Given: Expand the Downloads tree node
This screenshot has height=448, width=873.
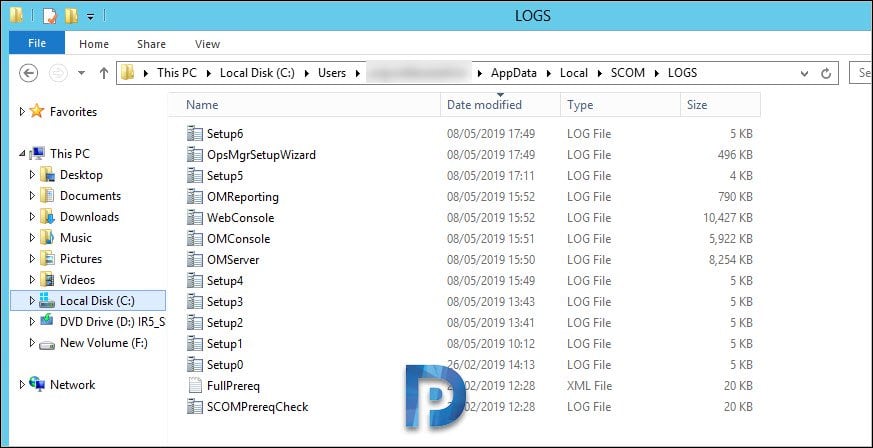Looking at the screenshot, I should pos(32,216).
